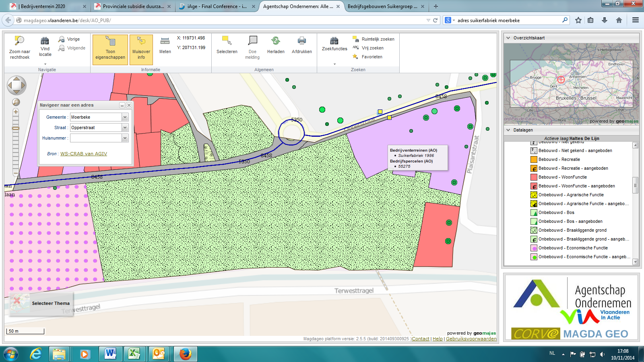The width and height of the screenshot is (644, 362).
Task: Open the Firefox hamburger menu
Action: click(x=636, y=20)
